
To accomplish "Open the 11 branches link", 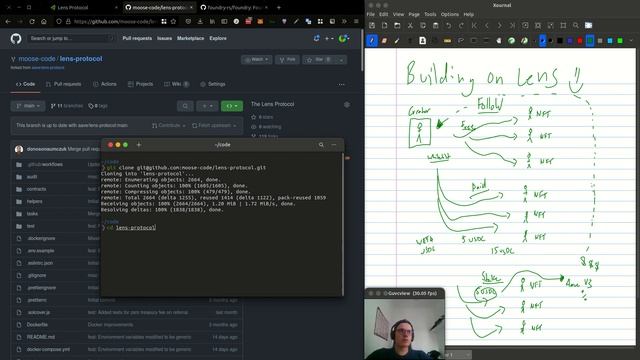I will click(67, 106).
